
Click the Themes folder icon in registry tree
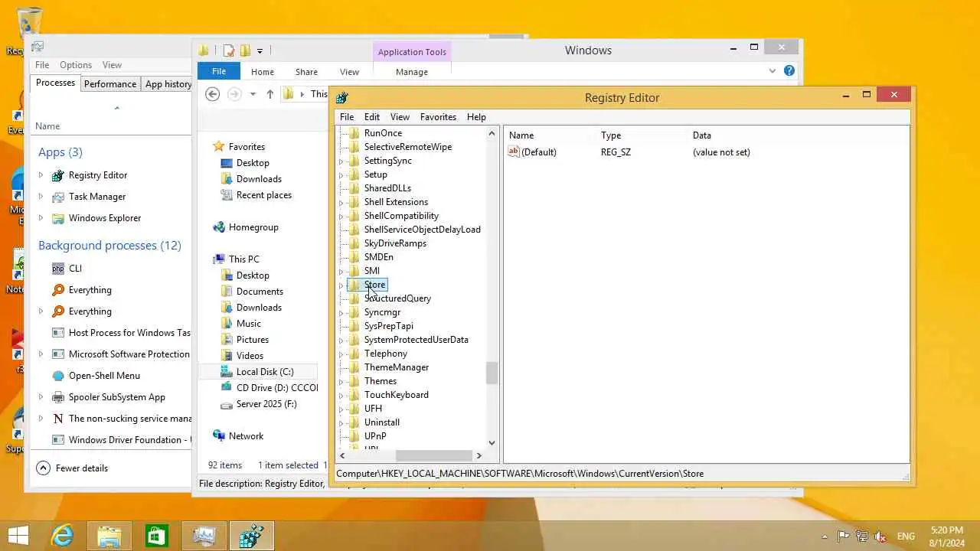click(354, 381)
